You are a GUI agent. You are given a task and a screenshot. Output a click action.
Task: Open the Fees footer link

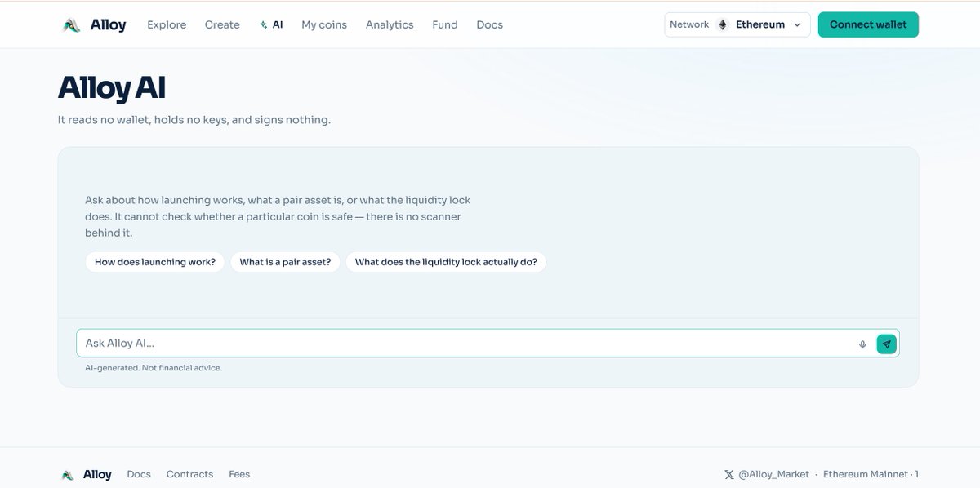click(x=239, y=475)
